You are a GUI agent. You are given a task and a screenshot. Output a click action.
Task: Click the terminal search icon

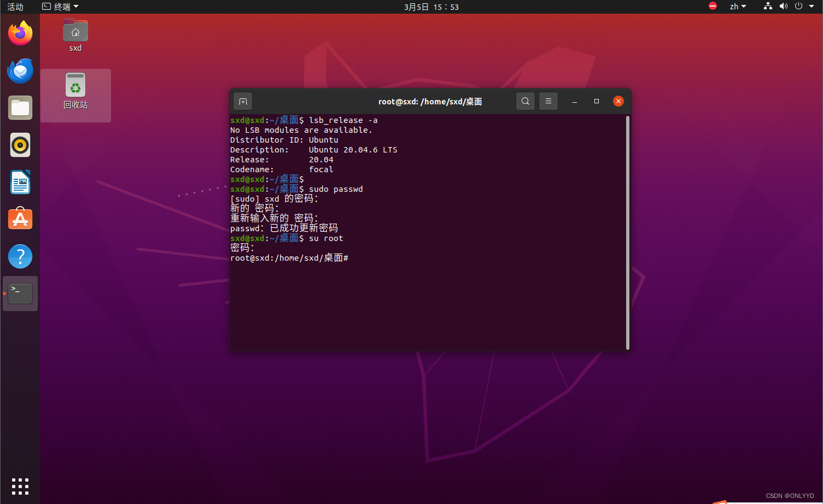coord(526,101)
